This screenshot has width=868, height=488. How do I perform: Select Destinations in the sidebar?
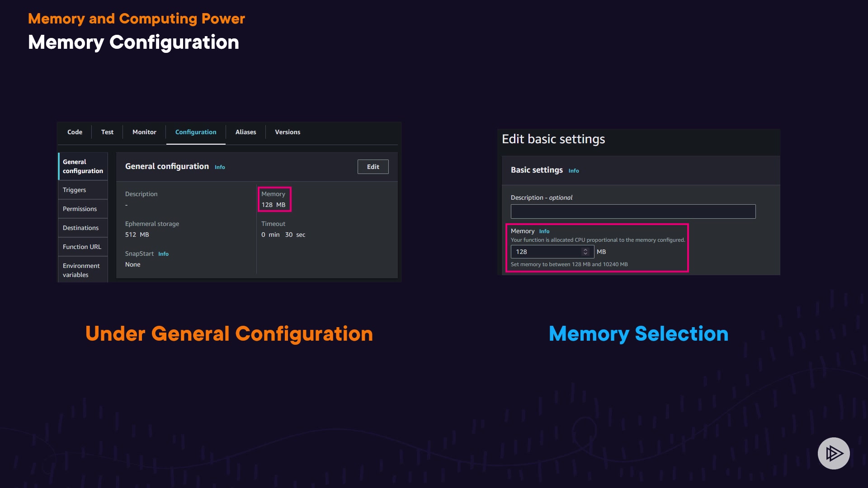pyautogui.click(x=80, y=228)
